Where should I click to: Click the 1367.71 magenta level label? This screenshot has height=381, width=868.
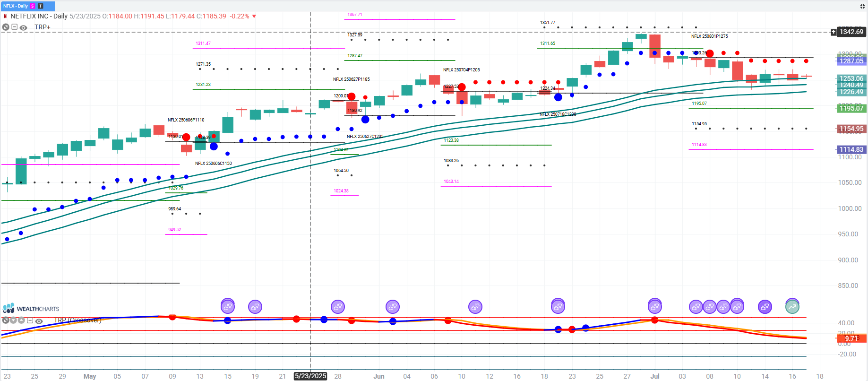[354, 15]
